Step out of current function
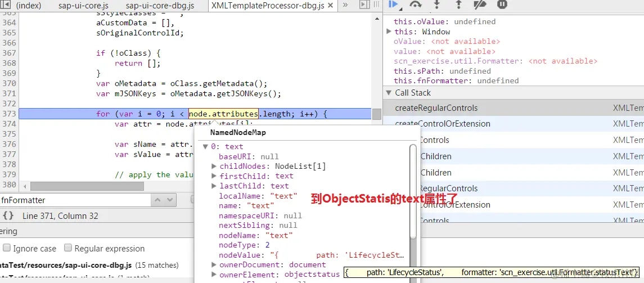Viewport: 644px width, 283px height. (458, 4)
